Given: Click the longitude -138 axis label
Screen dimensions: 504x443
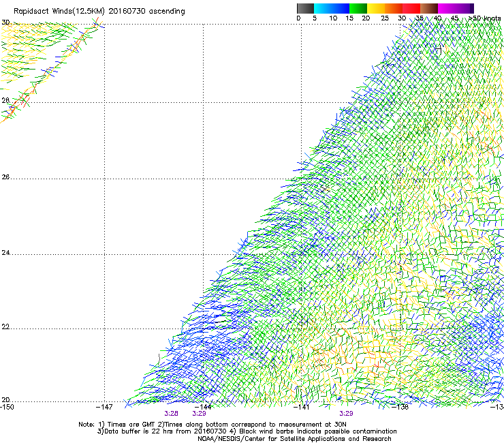Looking at the screenshot, I should 400,407.
